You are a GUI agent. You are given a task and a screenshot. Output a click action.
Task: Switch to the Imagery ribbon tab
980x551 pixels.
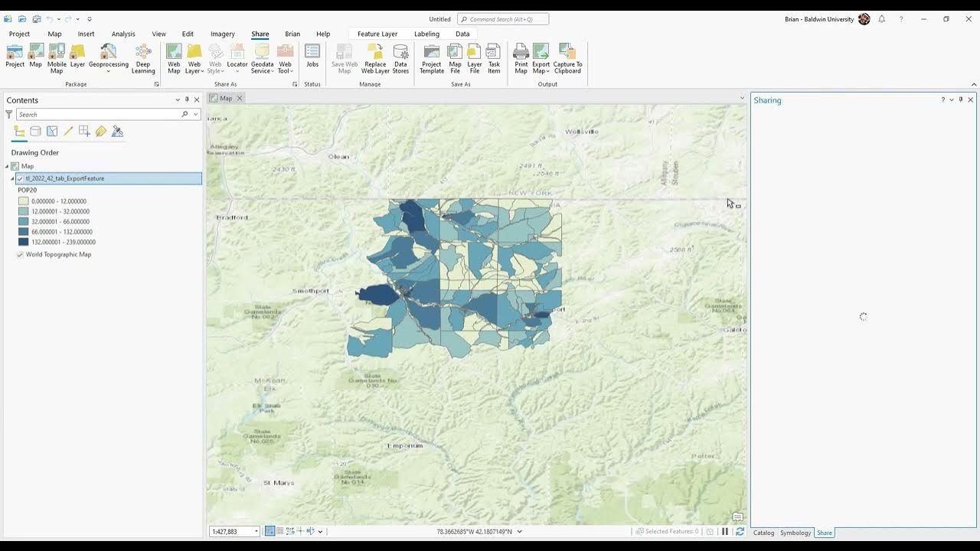point(223,34)
